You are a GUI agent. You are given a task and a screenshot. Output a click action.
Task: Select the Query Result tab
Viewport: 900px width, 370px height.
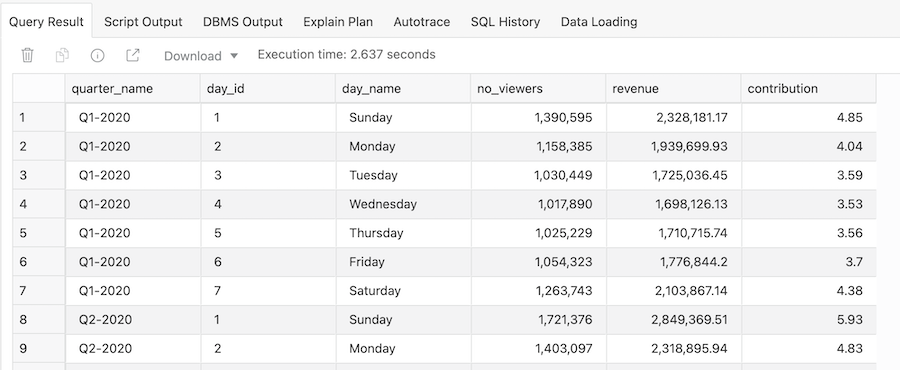46,22
